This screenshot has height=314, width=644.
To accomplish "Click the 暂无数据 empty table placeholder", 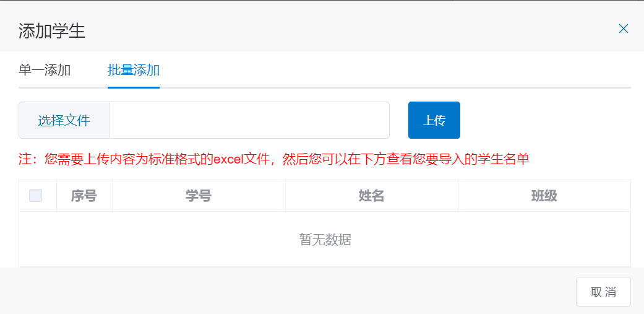I will pyautogui.click(x=325, y=240).
